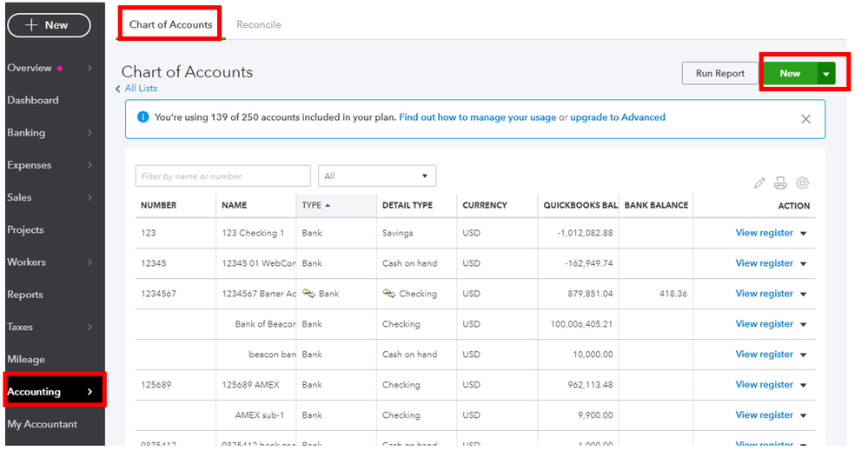The width and height of the screenshot is (868, 451).
Task: Expand action arrow for beacon ban row
Action: [803, 355]
